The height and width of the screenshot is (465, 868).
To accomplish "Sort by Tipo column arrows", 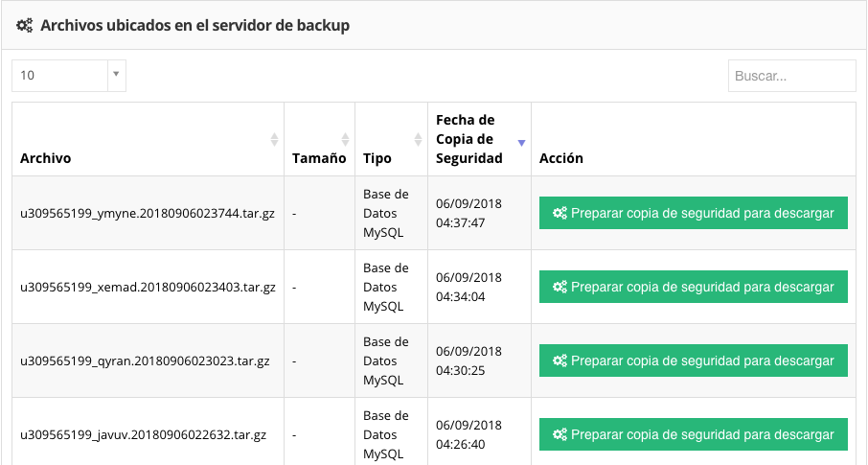I will coord(418,139).
